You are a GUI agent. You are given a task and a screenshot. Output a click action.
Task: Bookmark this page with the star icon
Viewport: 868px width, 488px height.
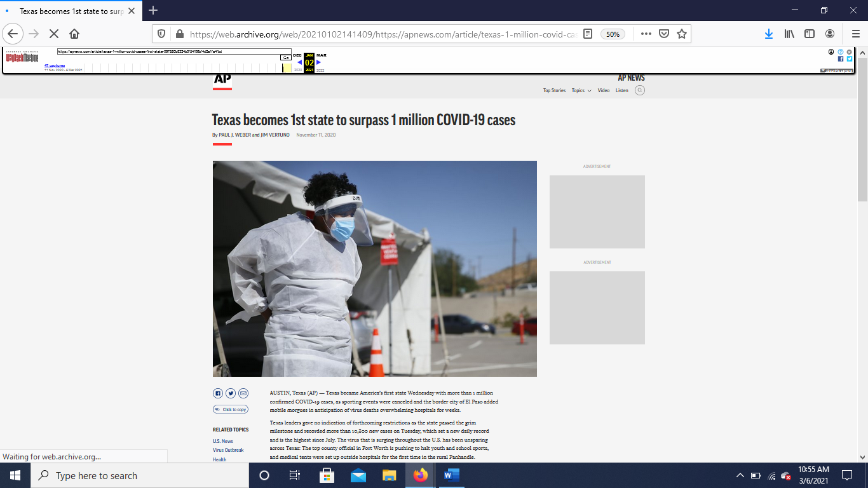[x=682, y=34]
